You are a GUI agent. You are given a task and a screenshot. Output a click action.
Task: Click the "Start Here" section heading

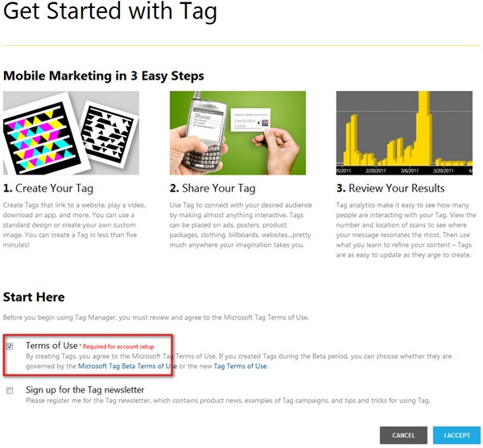click(35, 298)
